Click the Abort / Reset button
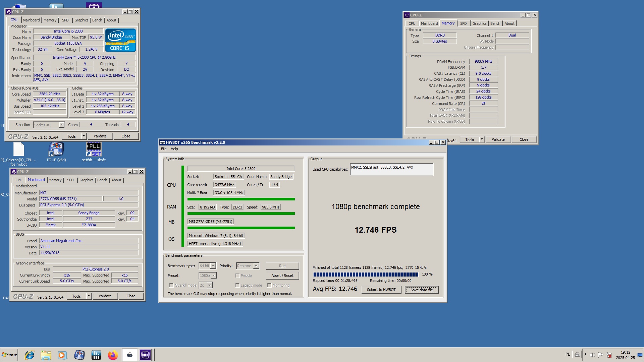 pos(282,276)
